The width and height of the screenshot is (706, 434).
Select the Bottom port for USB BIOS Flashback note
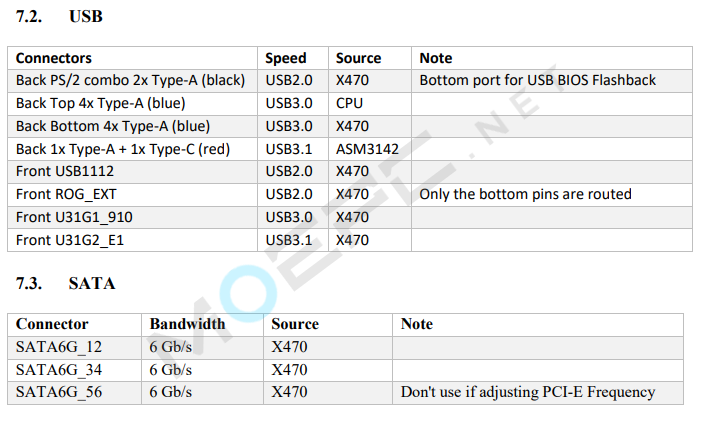pyautogui.click(x=538, y=80)
